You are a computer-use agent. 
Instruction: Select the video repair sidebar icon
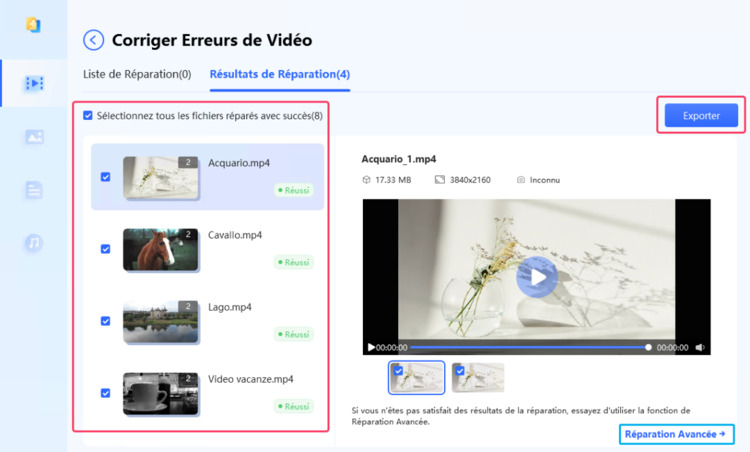[x=34, y=83]
